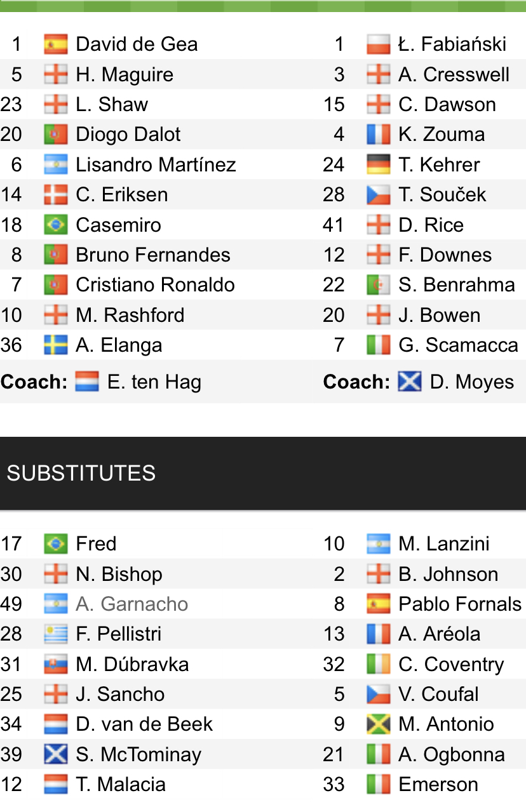
Task: Select D. Rice in the West Ham lineup
Action: [431, 225]
